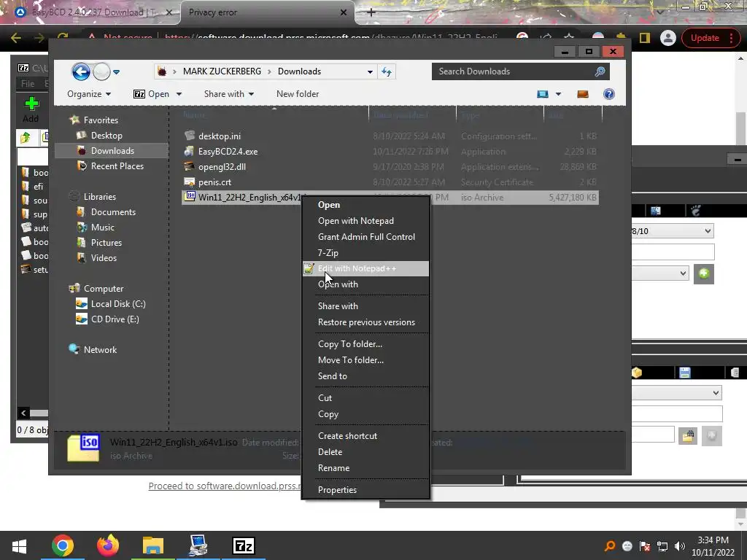747x560 pixels.
Task: Choose Grant Admin Full Control
Action: click(x=366, y=237)
